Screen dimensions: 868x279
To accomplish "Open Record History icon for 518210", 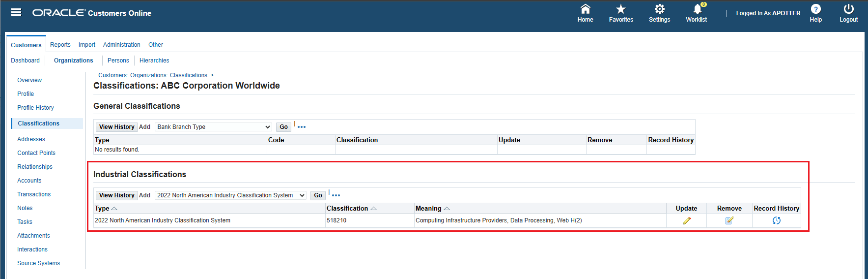I will click(x=776, y=220).
